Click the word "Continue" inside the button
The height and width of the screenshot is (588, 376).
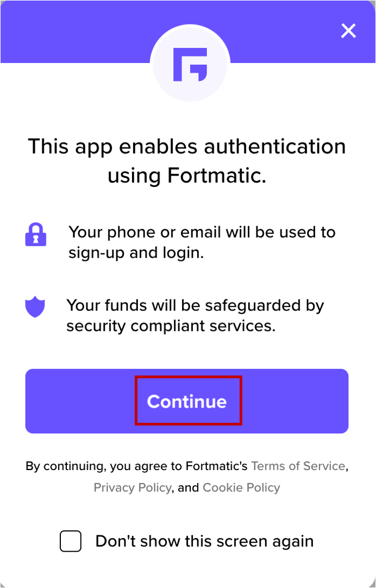coord(187,402)
